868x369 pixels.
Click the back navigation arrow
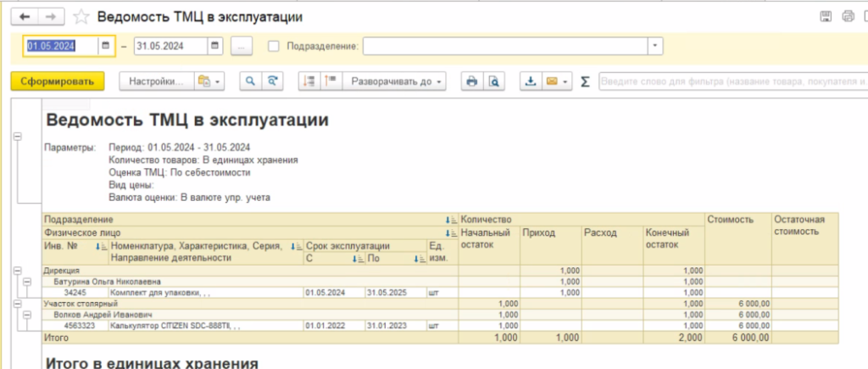point(25,17)
